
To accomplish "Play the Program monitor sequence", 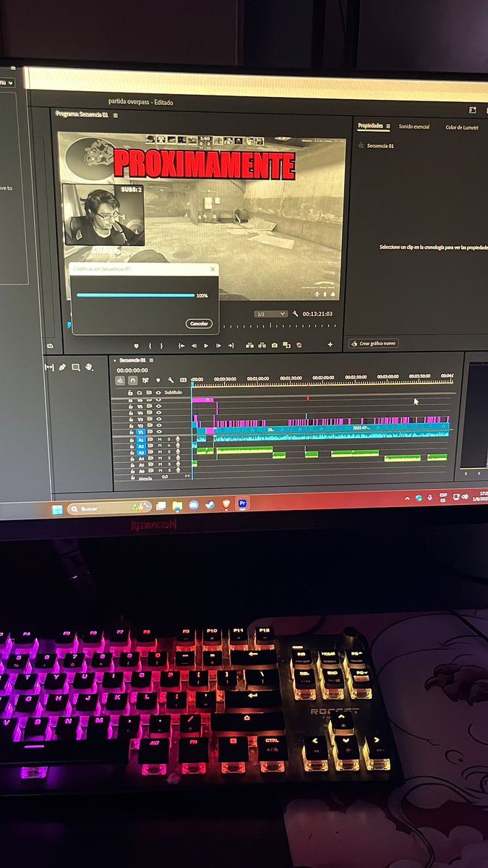I will 206,346.
